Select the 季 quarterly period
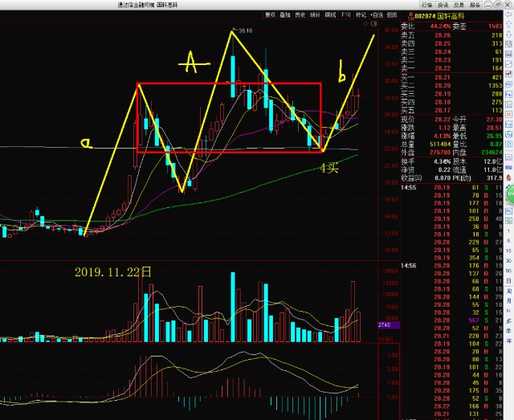Image resolution: width=514 pixels, height=420 pixels. 508,331
